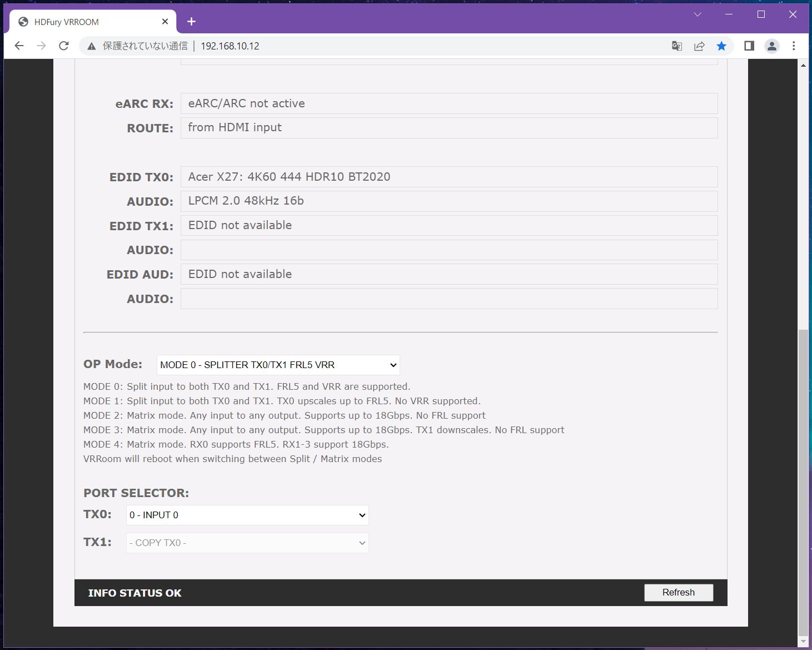Viewport: 812px width, 650px height.
Task: Click the 'LPCM 2.0 48kHz 16b' audio field
Action: click(449, 201)
